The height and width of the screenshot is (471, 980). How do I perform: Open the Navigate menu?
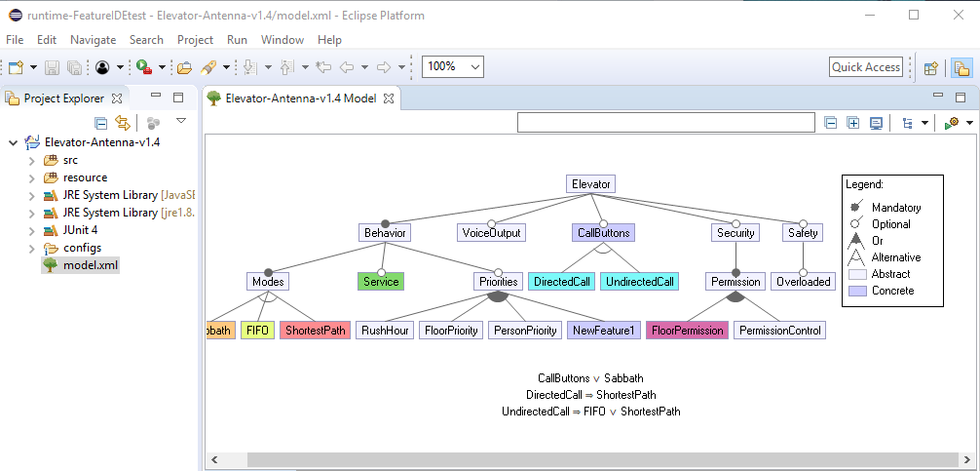94,39
